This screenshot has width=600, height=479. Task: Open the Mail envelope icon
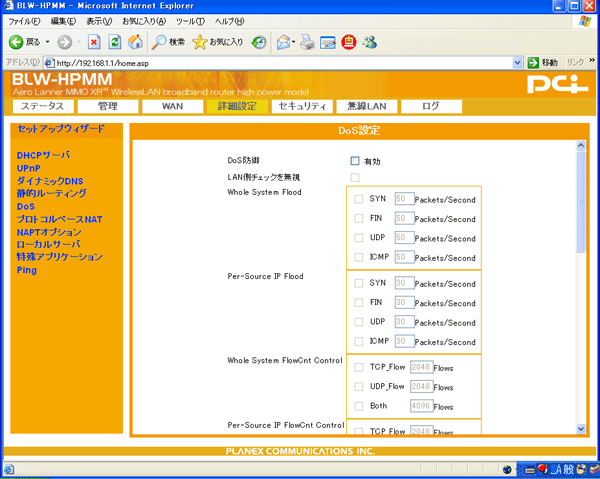coord(284,42)
